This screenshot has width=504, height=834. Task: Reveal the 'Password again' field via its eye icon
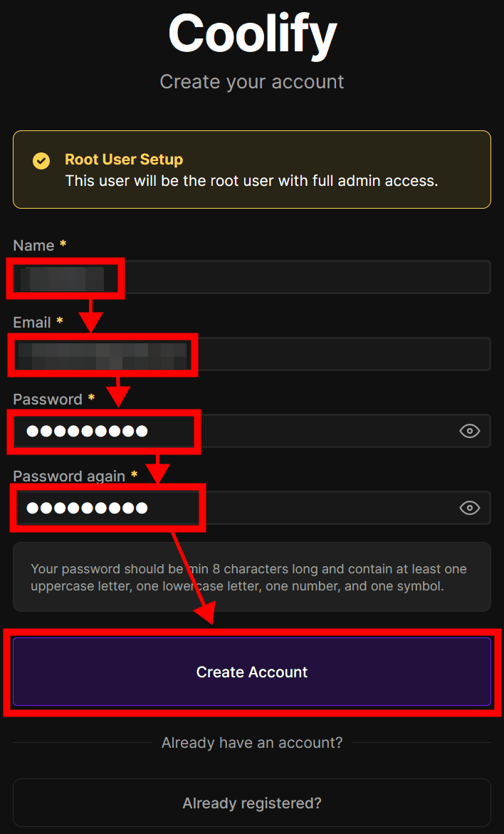click(469, 508)
